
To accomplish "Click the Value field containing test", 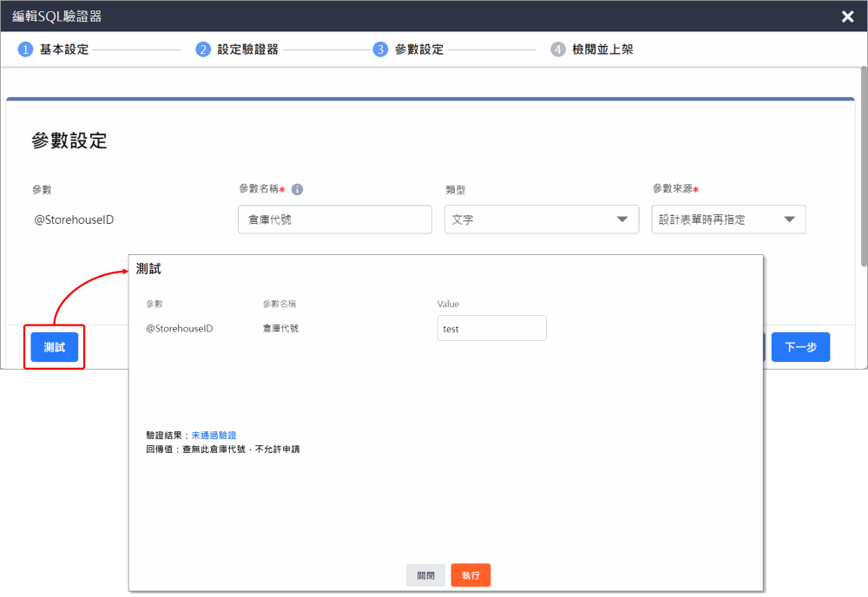I will (491, 329).
